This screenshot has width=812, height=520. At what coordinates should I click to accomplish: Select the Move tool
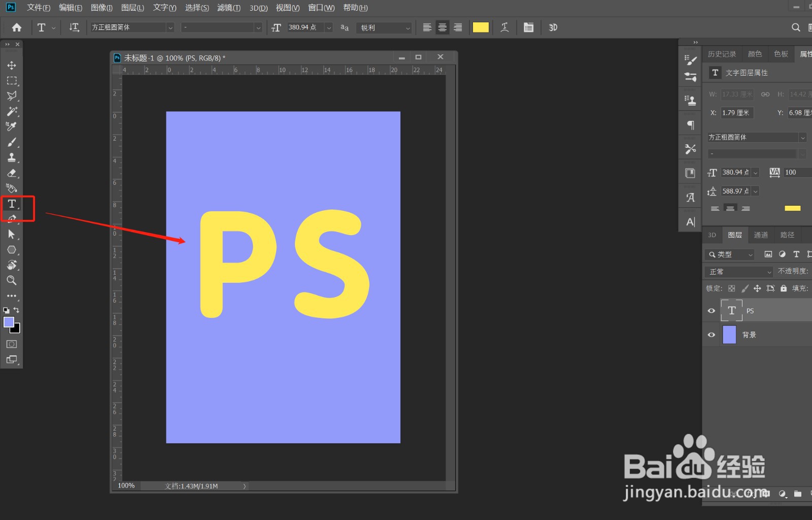11,65
